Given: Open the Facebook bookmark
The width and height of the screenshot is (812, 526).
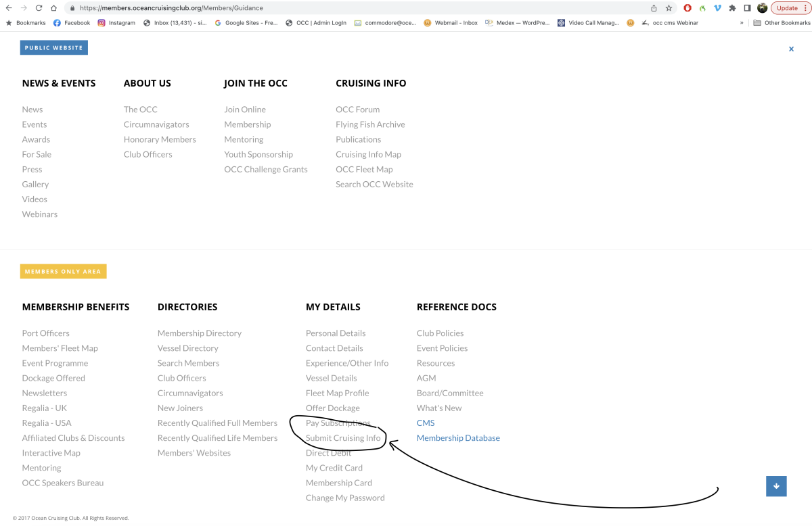Looking at the screenshot, I should (x=72, y=22).
